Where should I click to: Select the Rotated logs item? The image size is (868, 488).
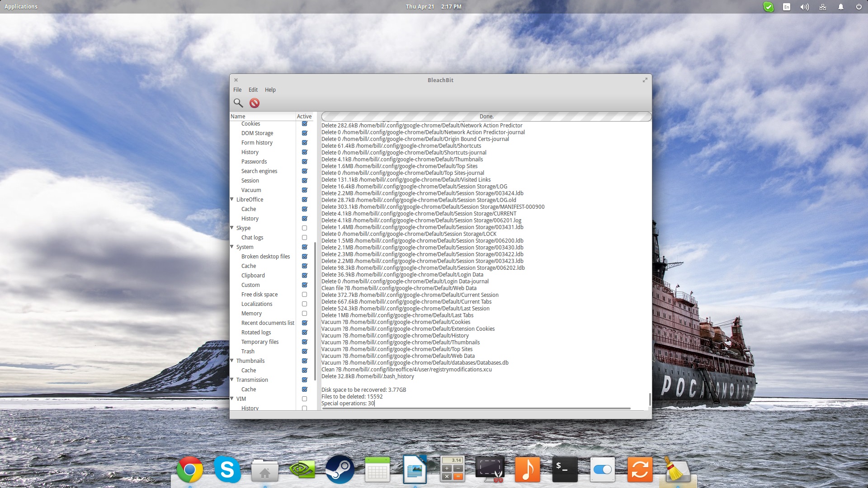point(256,333)
